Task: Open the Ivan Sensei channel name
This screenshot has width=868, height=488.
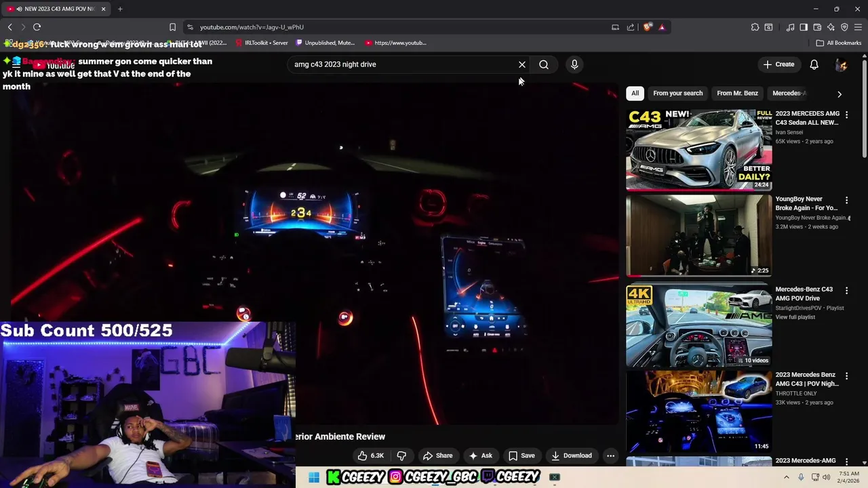Action: [x=790, y=132]
